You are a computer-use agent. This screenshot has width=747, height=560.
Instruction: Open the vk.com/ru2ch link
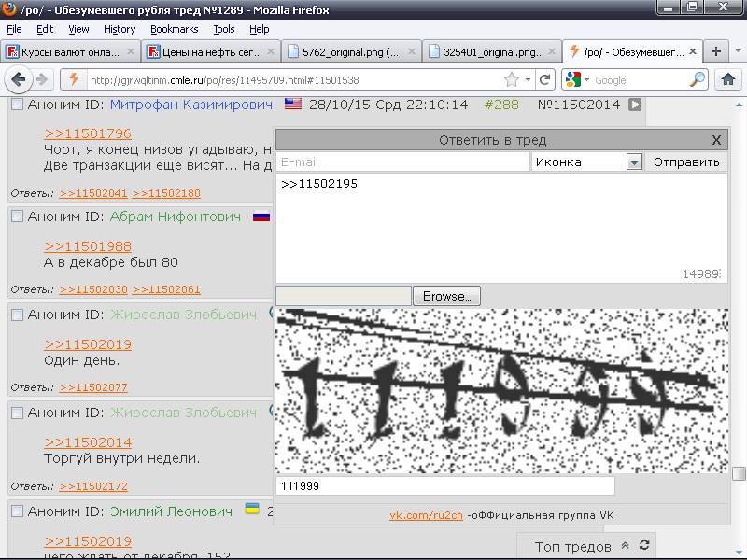pos(426,515)
